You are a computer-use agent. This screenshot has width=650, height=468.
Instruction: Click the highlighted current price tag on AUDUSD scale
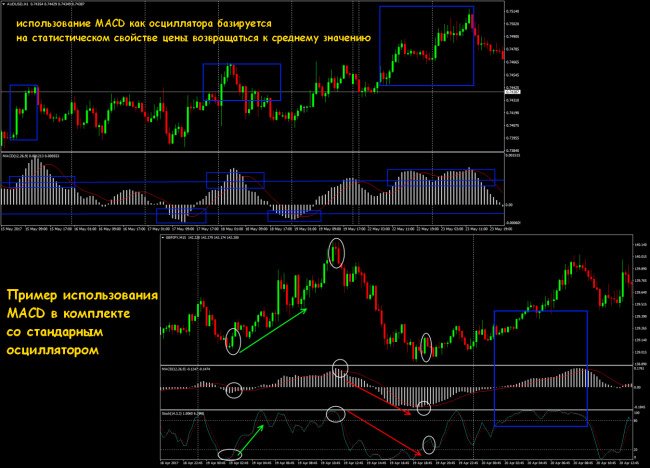pos(513,92)
